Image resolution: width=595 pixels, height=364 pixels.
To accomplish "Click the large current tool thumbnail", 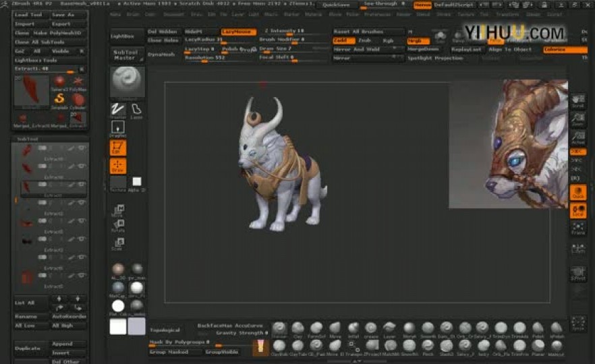I will [x=31, y=92].
